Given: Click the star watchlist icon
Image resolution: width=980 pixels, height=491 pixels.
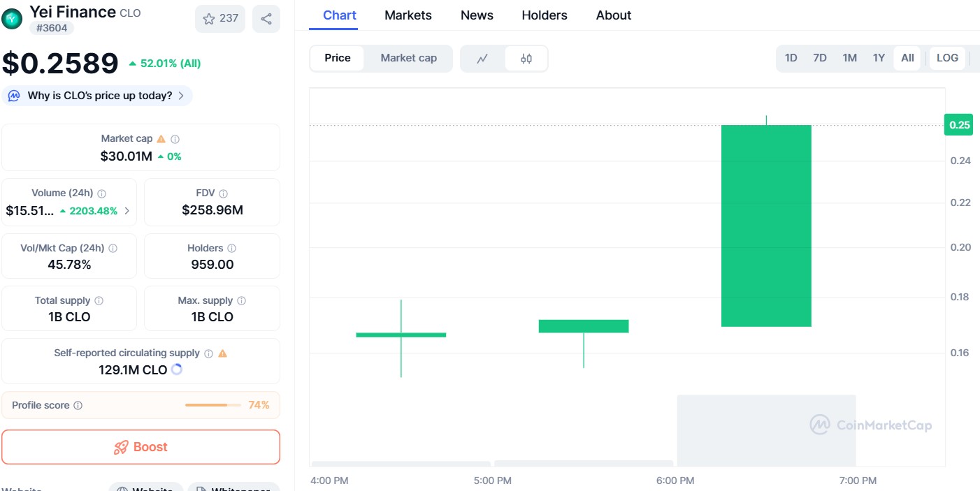Looking at the screenshot, I should [209, 19].
